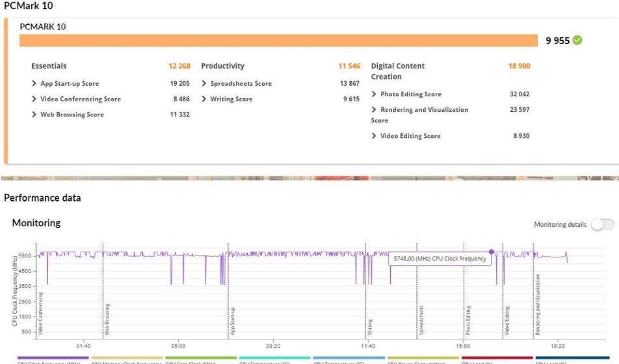Image resolution: width=619 pixels, height=364 pixels.
Task: Click the purple CPU Clock Frequency legend bar
Action: [53, 357]
